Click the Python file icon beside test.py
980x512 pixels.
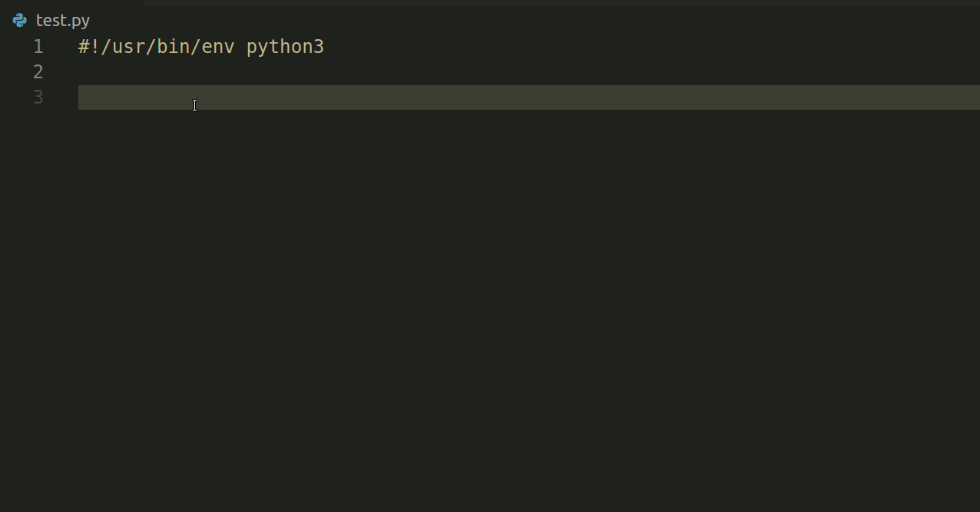[20, 21]
